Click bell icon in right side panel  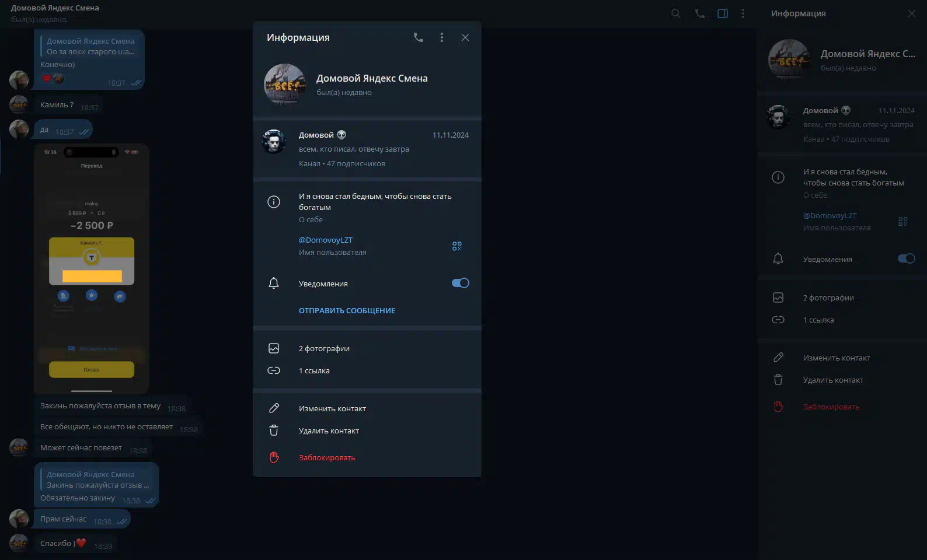[778, 258]
